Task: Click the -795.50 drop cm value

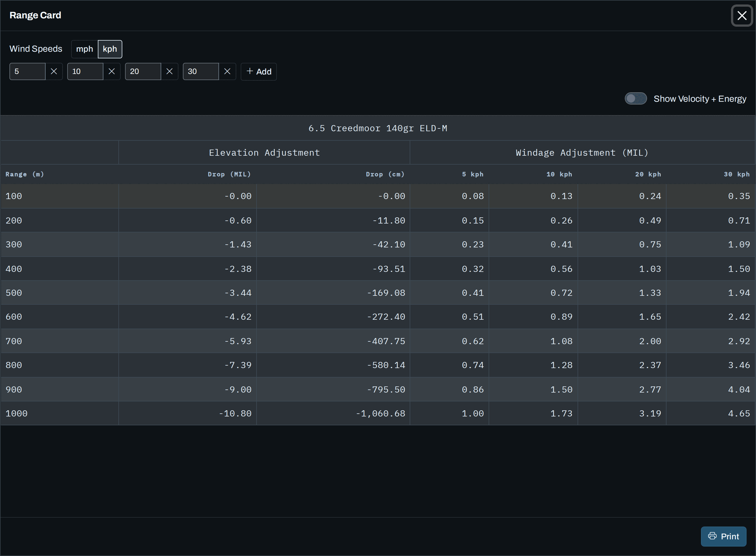Action: click(x=386, y=389)
